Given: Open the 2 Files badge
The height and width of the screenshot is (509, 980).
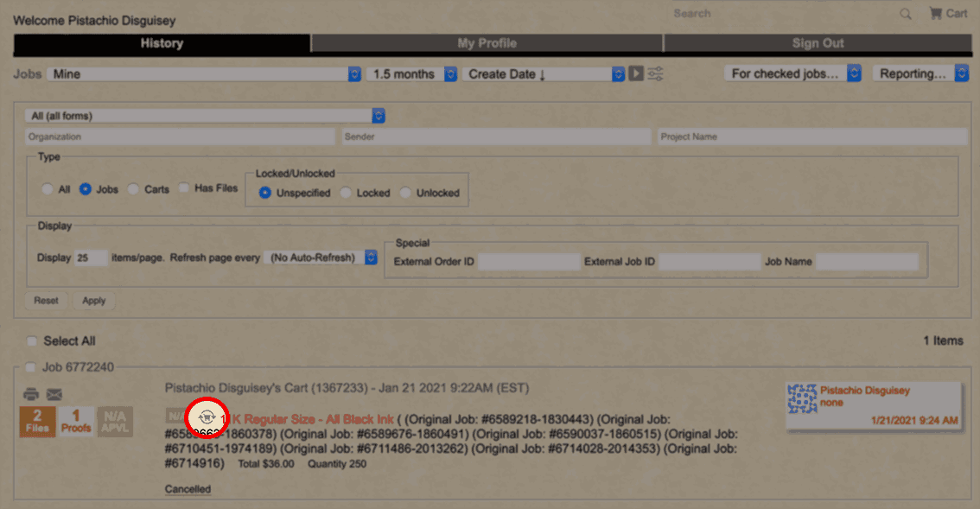Looking at the screenshot, I should point(37,422).
